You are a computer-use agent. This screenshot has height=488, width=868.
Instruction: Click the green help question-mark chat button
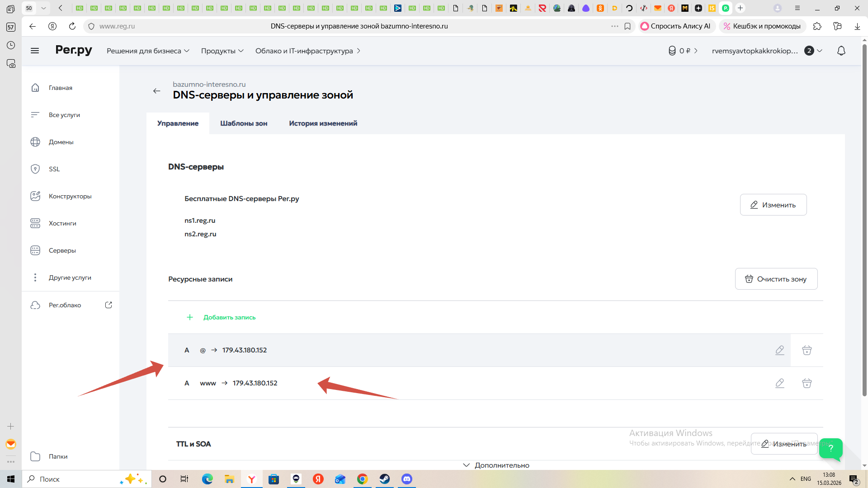(830, 448)
